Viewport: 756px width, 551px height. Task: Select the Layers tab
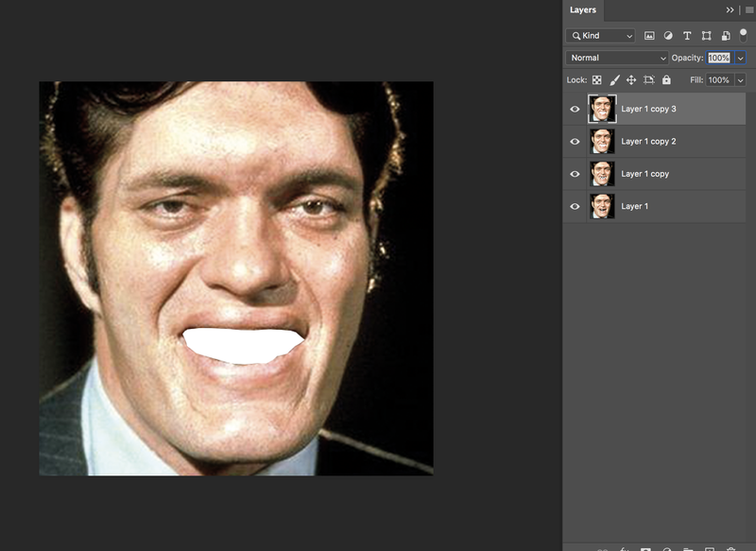[x=583, y=10]
